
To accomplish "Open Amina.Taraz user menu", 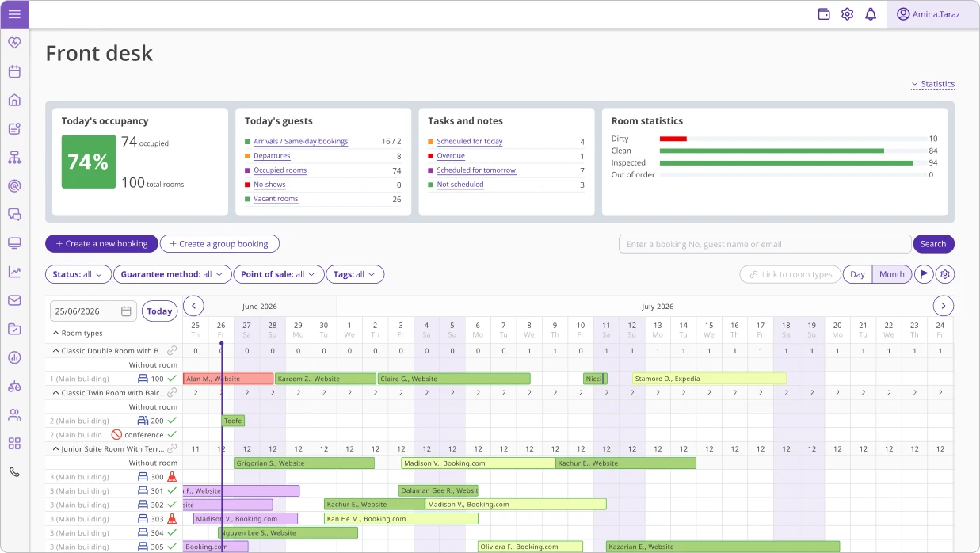I will [932, 14].
